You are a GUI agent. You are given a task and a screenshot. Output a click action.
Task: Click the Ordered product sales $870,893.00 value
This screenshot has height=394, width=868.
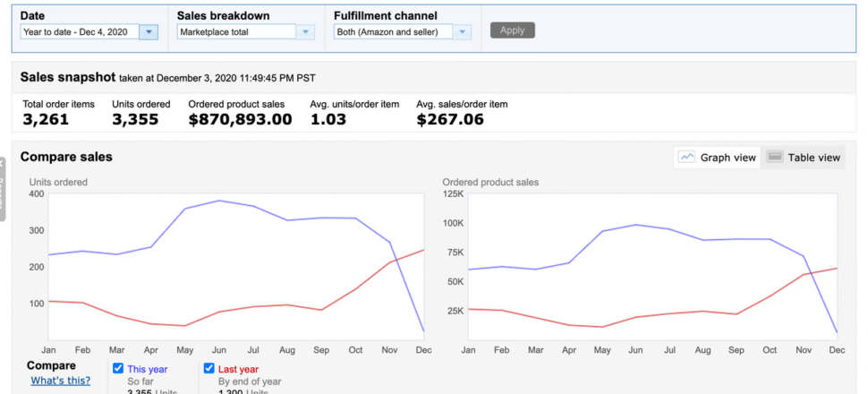pyautogui.click(x=240, y=119)
